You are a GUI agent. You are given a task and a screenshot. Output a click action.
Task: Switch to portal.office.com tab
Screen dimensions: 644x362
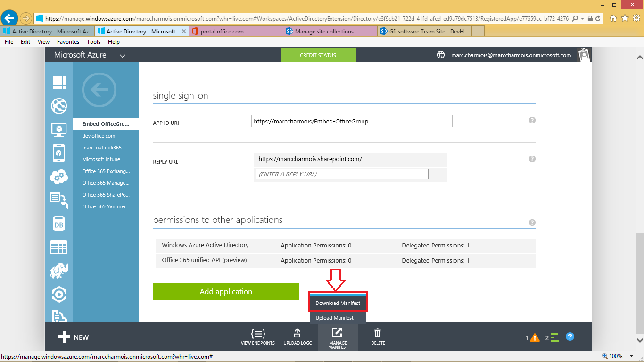(x=236, y=32)
